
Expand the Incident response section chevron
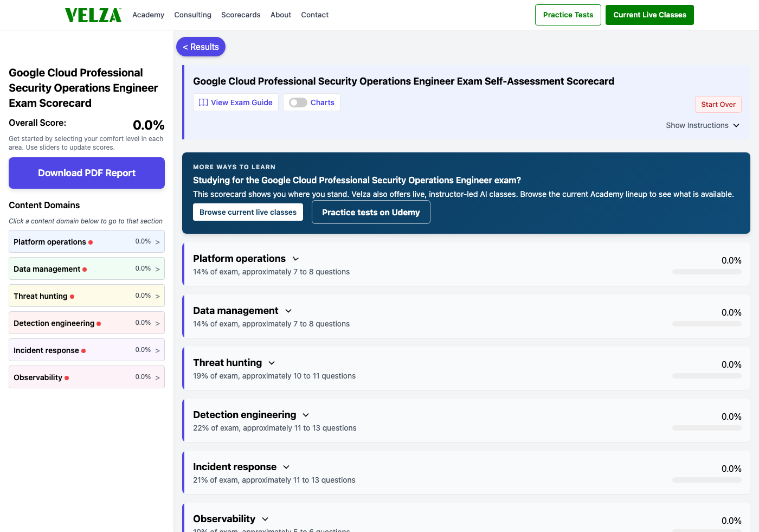click(286, 467)
